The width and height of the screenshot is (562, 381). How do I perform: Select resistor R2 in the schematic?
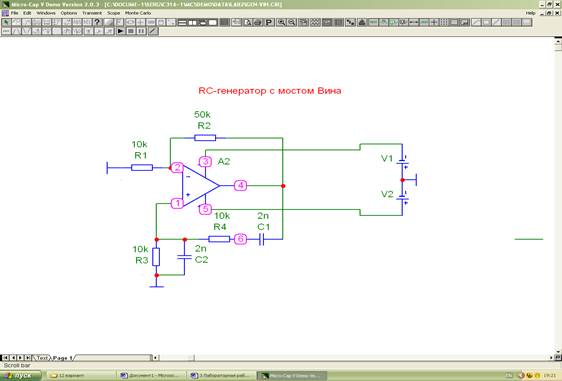(205, 138)
